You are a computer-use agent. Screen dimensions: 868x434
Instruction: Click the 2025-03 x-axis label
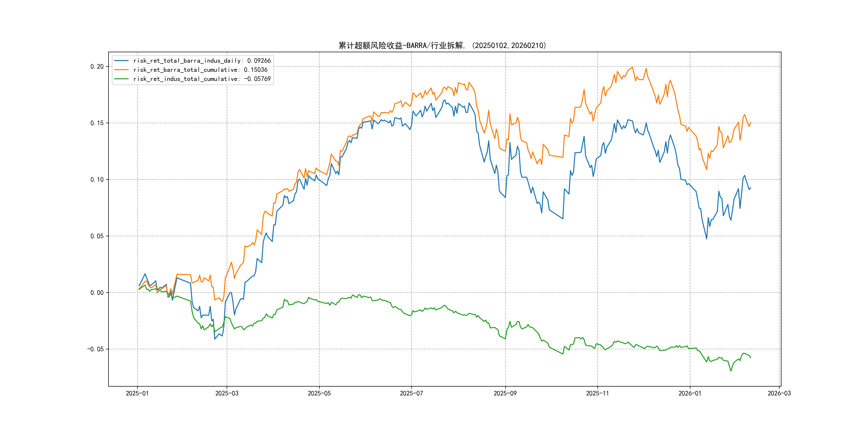(x=227, y=393)
